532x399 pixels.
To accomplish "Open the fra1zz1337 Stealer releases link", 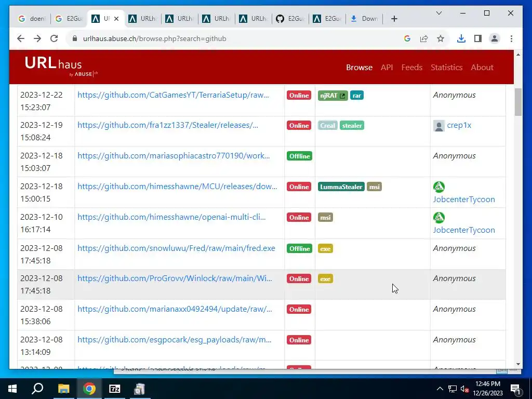I will point(168,125).
